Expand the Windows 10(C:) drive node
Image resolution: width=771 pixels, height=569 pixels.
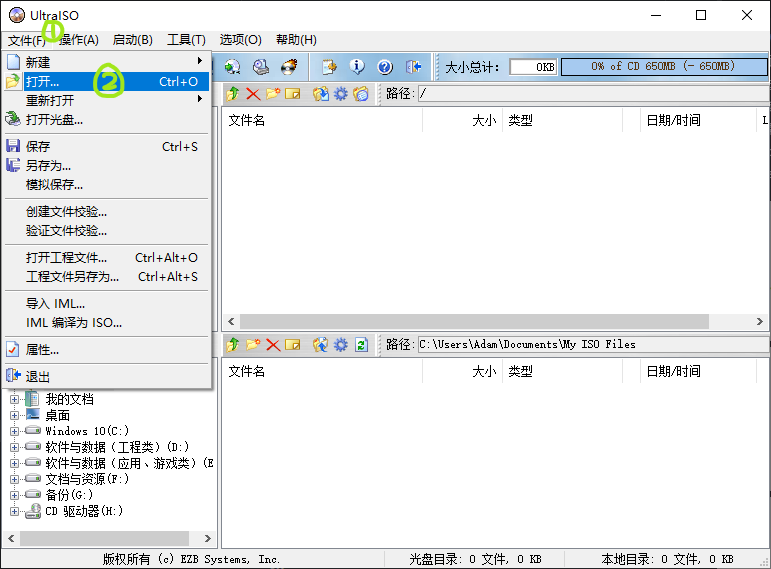[x=15, y=431]
